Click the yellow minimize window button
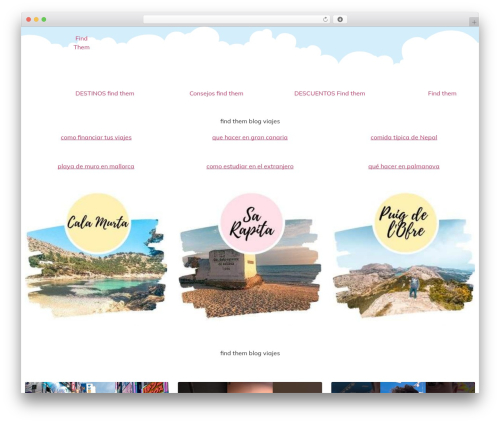 [36, 20]
